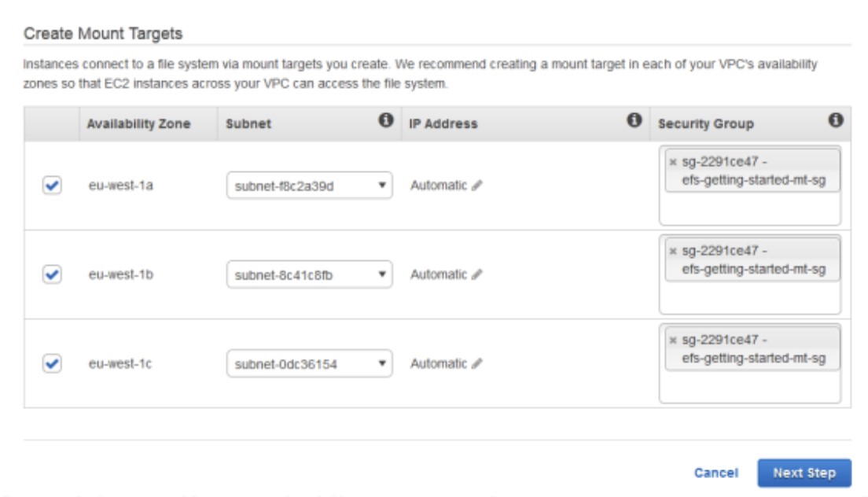This screenshot has height=497, width=868.
Task: Click the Next Step button
Action: click(x=804, y=473)
